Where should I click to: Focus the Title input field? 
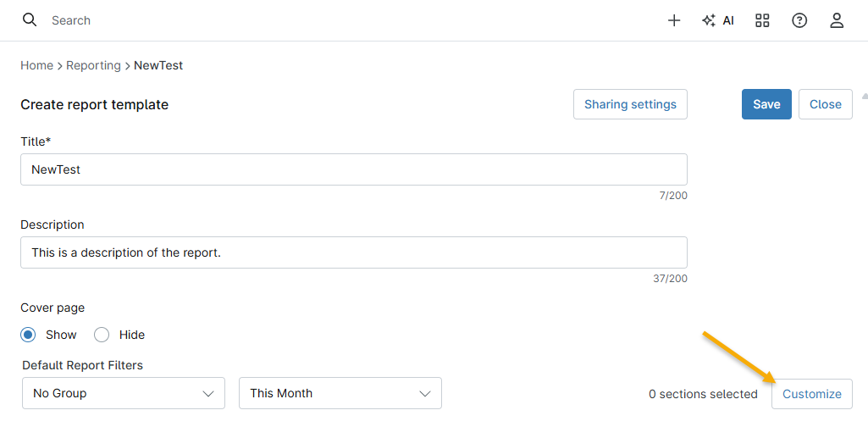[353, 169]
